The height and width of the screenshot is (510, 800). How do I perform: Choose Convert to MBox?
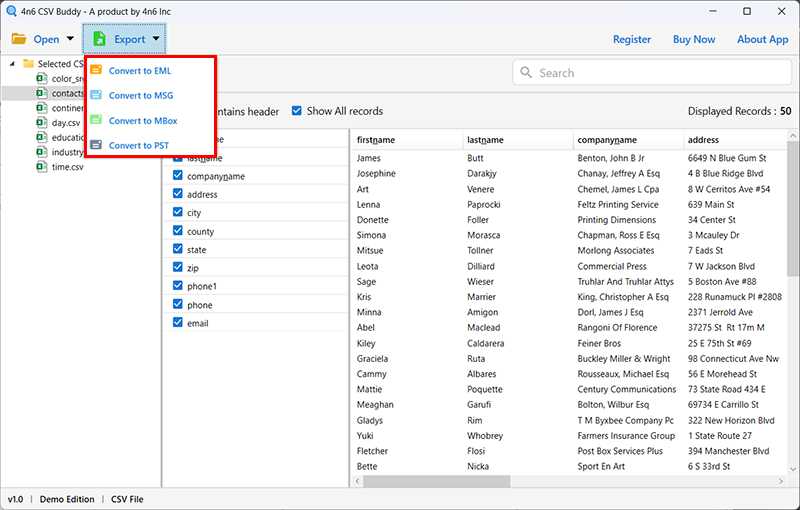coord(143,121)
